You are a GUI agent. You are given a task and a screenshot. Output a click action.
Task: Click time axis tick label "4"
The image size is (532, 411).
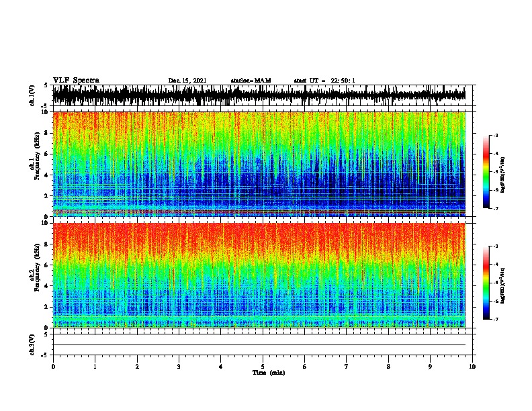[221, 367]
